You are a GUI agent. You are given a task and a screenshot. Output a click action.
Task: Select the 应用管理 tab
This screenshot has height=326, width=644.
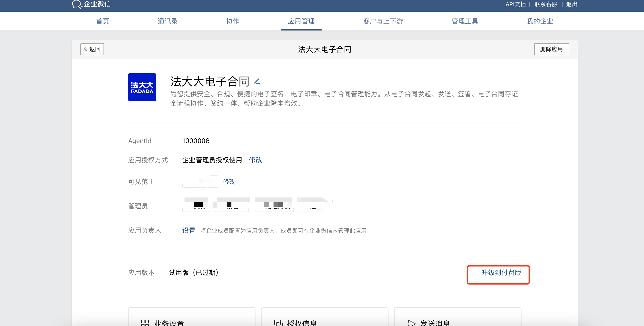301,21
